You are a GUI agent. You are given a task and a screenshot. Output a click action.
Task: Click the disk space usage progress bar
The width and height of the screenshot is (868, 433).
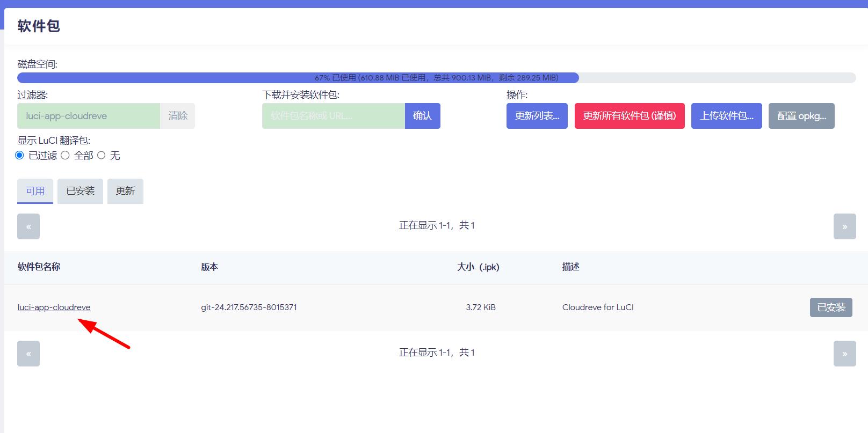point(437,78)
